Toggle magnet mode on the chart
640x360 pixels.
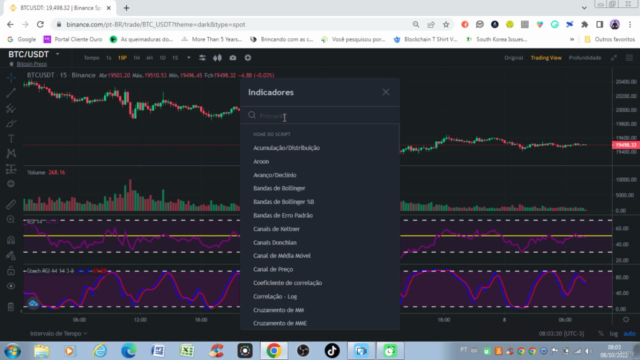coord(11,240)
